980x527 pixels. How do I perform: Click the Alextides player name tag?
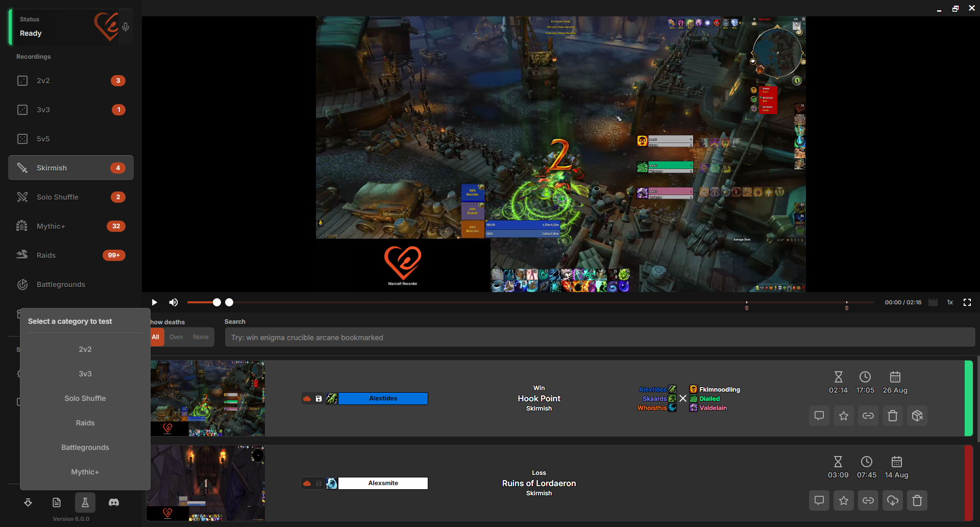(x=383, y=398)
